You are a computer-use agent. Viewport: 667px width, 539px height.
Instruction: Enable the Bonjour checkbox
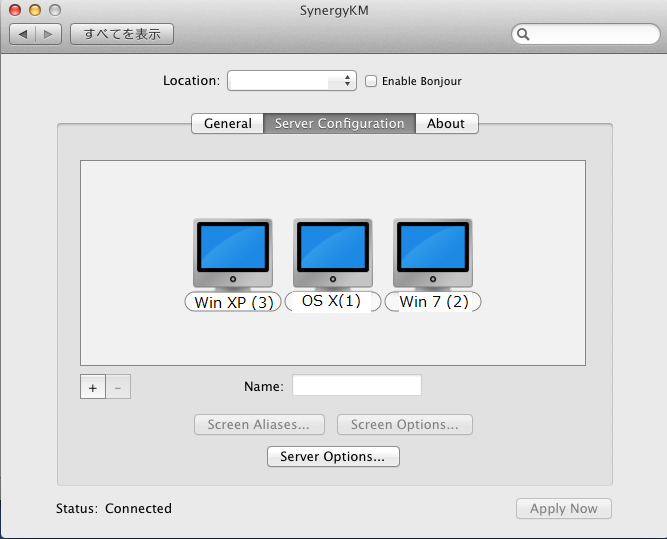371,81
